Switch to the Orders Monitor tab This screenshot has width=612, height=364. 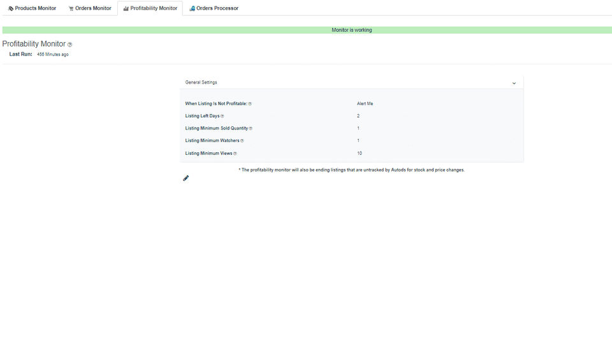pos(90,8)
